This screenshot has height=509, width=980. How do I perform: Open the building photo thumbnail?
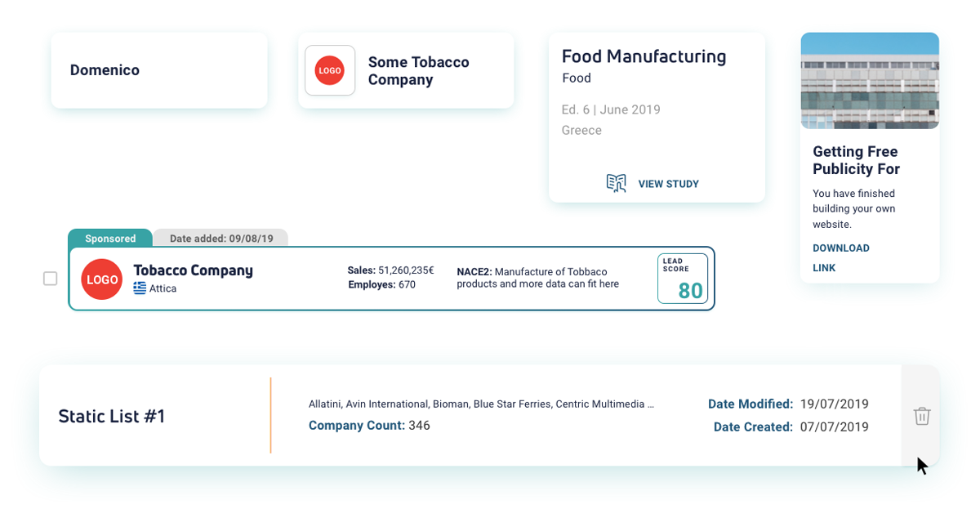(869, 80)
